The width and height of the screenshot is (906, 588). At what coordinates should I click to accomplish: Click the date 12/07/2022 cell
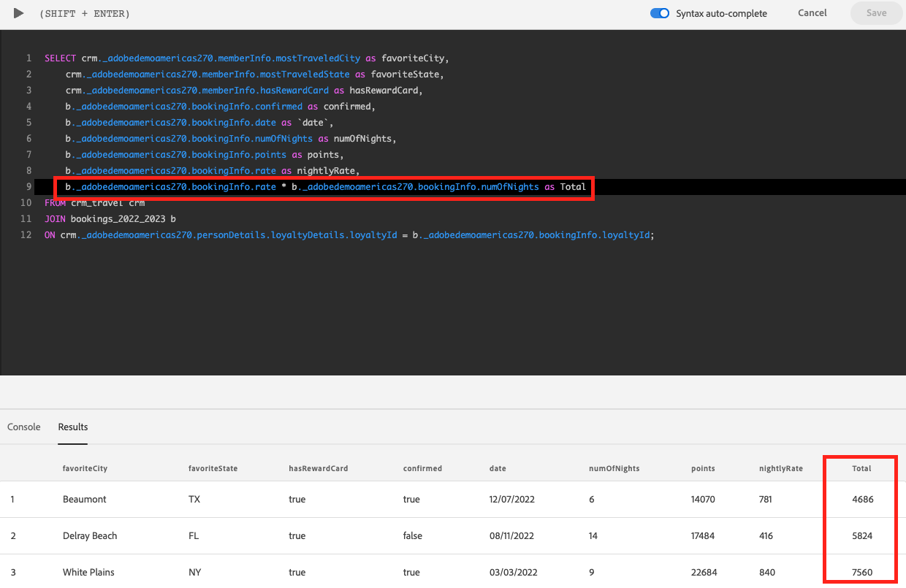[x=512, y=500]
